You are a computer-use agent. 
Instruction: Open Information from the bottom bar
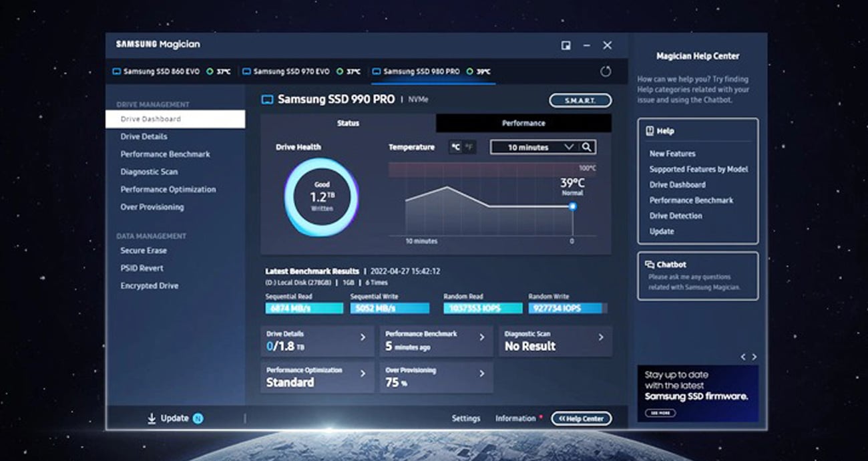point(515,418)
